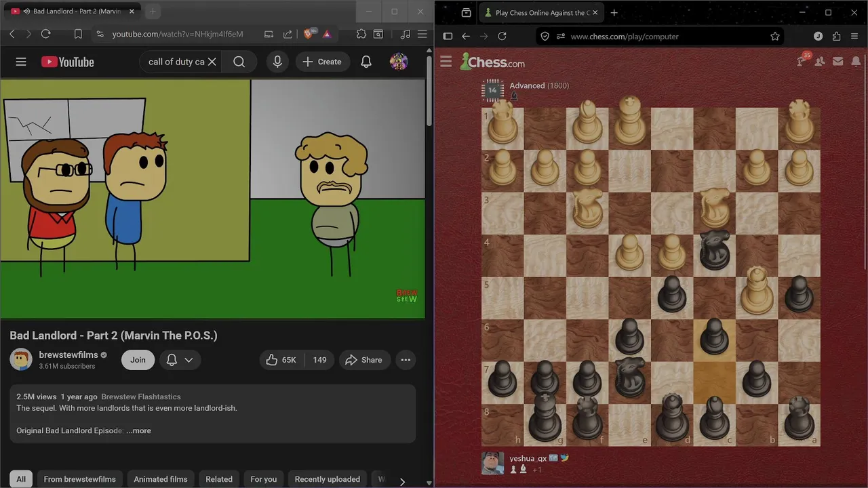Open subscription notification bell dropdown
The width and height of the screenshot is (868, 488).
click(x=180, y=360)
